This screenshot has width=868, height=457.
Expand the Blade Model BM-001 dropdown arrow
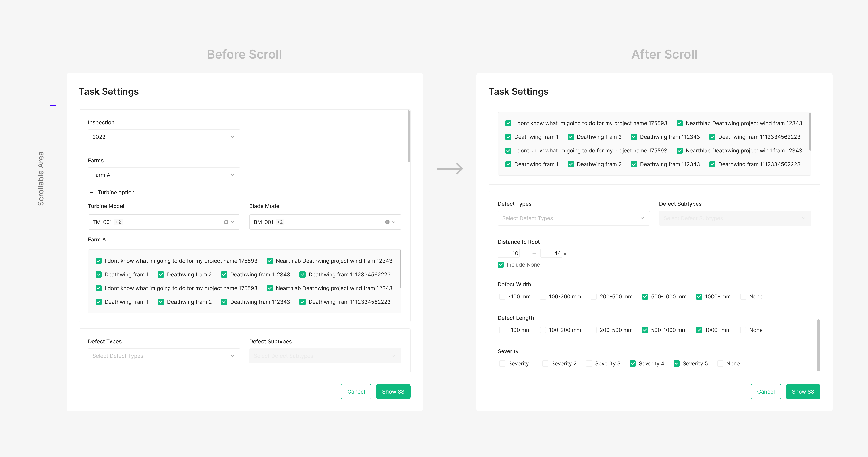click(394, 222)
